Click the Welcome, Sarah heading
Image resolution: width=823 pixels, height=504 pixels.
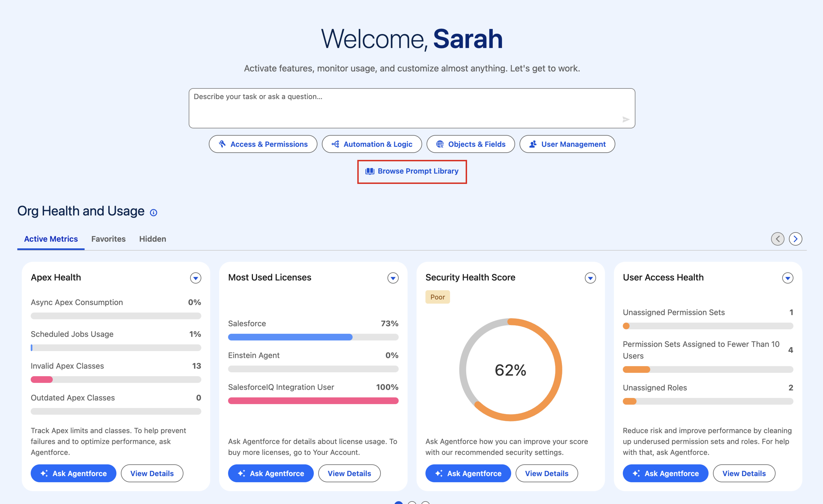click(x=412, y=39)
